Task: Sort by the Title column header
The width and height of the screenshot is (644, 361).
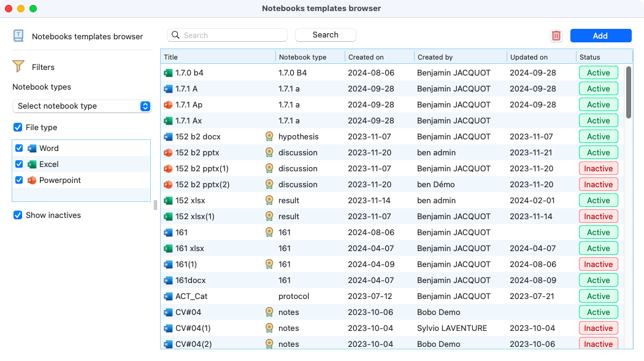Action: (x=218, y=57)
